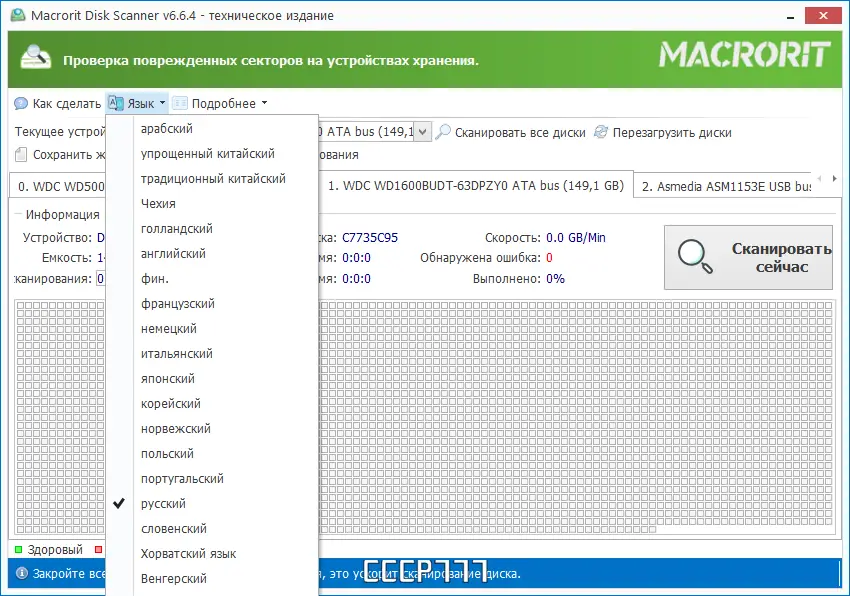Minimize the Macrorit Disk Scanner window

790,16
